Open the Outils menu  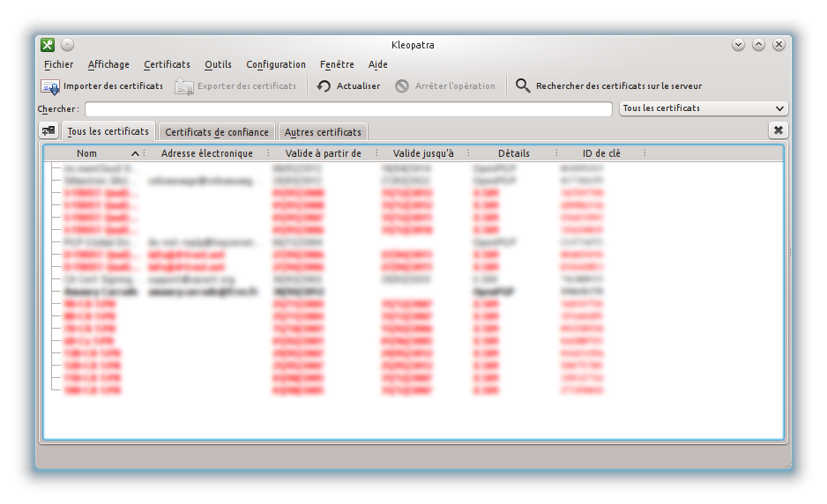pyautogui.click(x=218, y=64)
